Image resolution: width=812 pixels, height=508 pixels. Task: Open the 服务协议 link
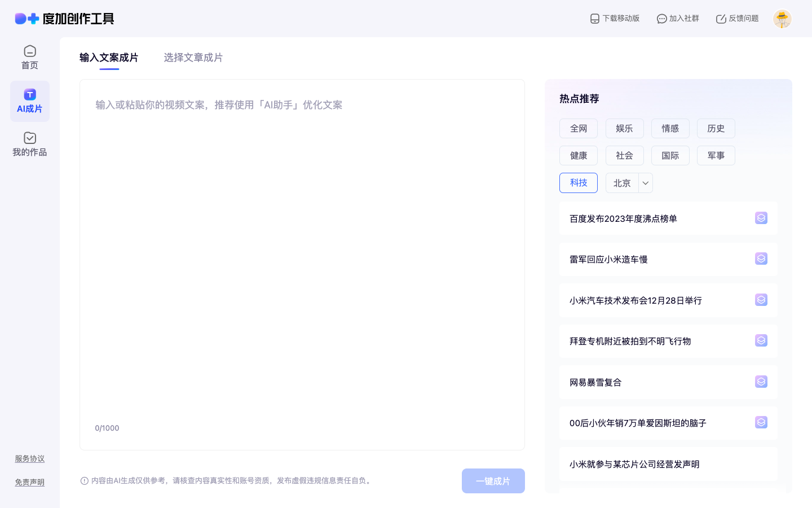tap(29, 458)
